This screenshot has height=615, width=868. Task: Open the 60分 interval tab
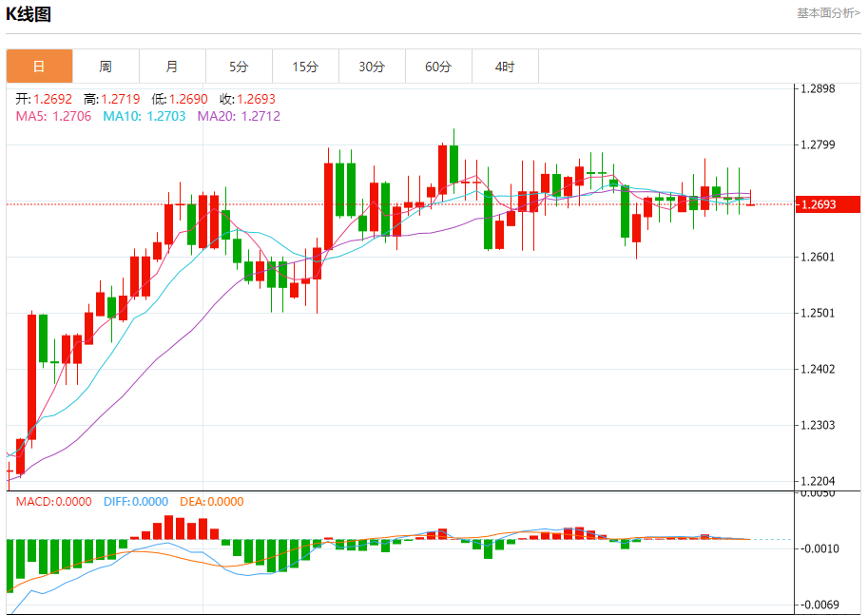pos(438,67)
